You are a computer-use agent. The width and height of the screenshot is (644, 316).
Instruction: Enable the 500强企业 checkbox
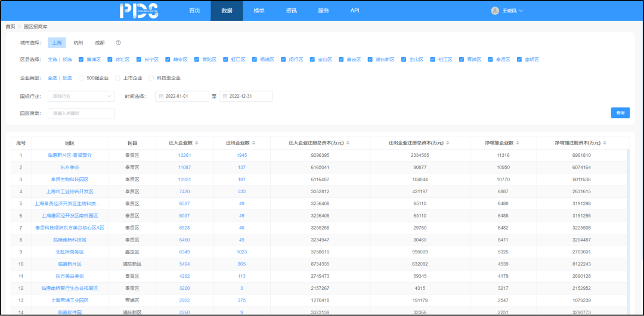tap(82, 78)
